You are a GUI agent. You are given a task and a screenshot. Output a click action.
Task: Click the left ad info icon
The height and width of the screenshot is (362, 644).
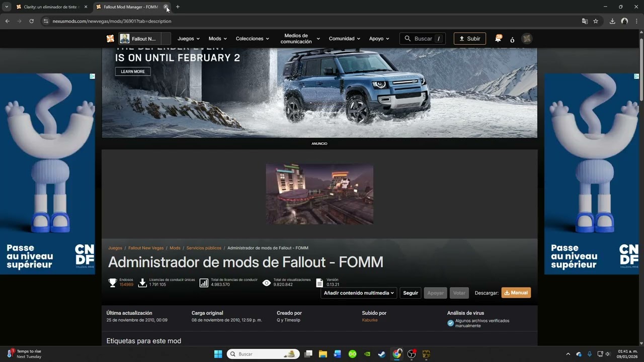tap(93, 76)
